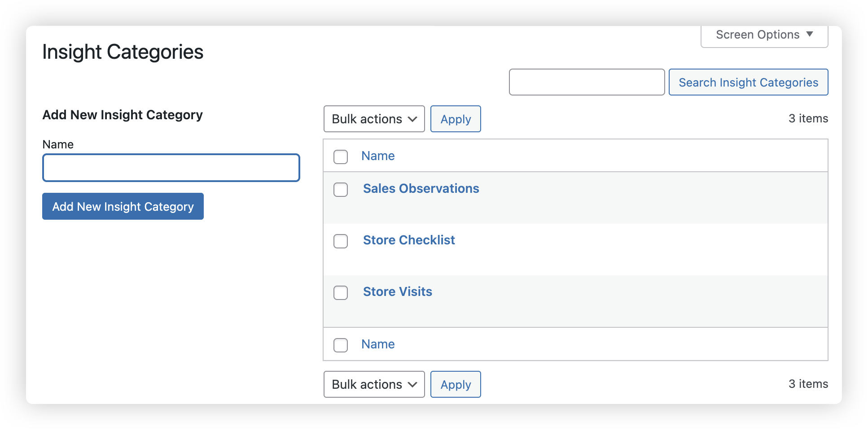Screen dimensions: 868x430
Task: Focus the new category Name field
Action: pos(171,168)
